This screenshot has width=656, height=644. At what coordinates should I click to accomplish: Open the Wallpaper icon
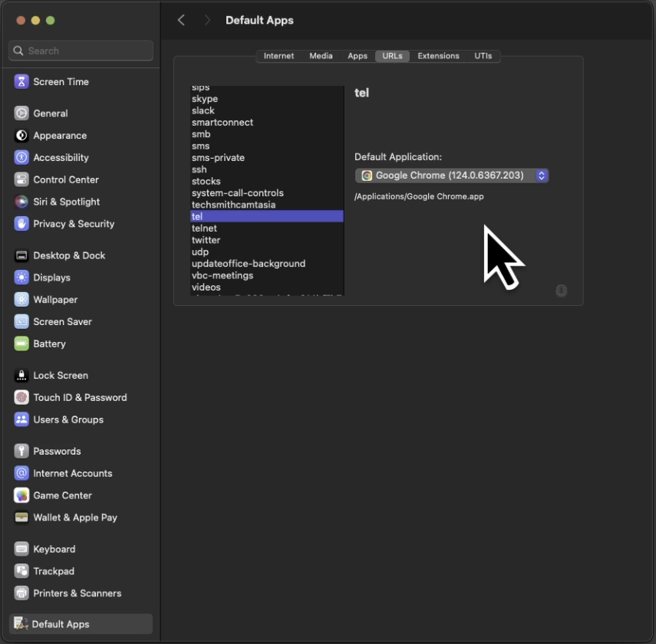tap(21, 300)
